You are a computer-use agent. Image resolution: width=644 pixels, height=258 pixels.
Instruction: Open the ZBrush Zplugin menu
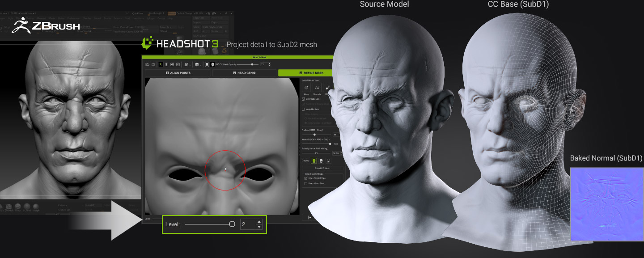[150, 18]
